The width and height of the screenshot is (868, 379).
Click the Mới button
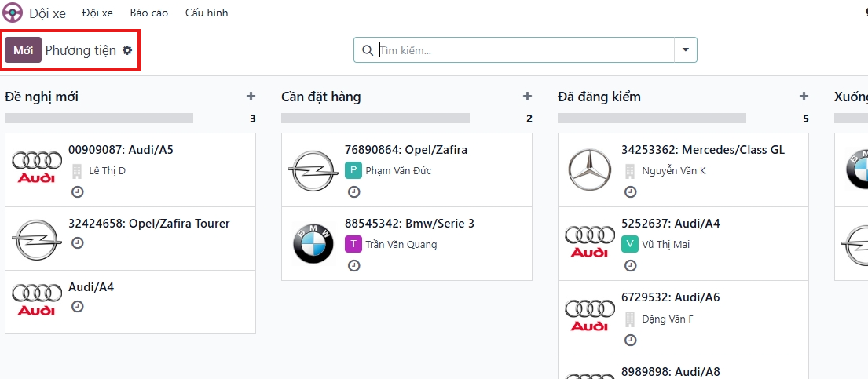tap(24, 50)
